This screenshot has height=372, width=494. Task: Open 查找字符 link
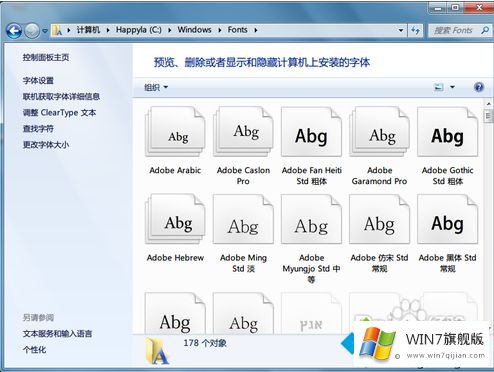tap(38, 129)
